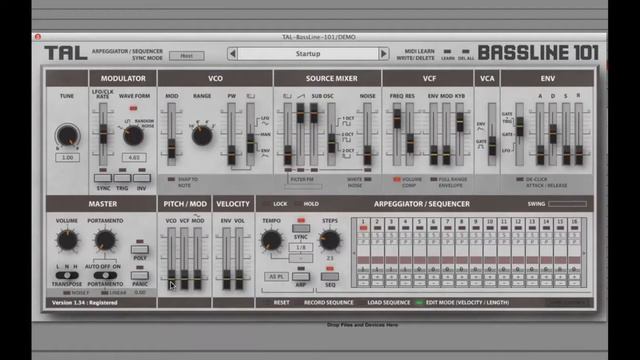
Task: Enable SNAP TO NOTE option
Action: pyautogui.click(x=171, y=179)
